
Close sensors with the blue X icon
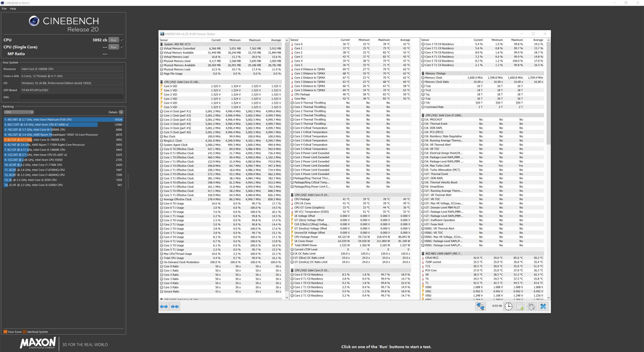pyautogui.click(x=543, y=306)
